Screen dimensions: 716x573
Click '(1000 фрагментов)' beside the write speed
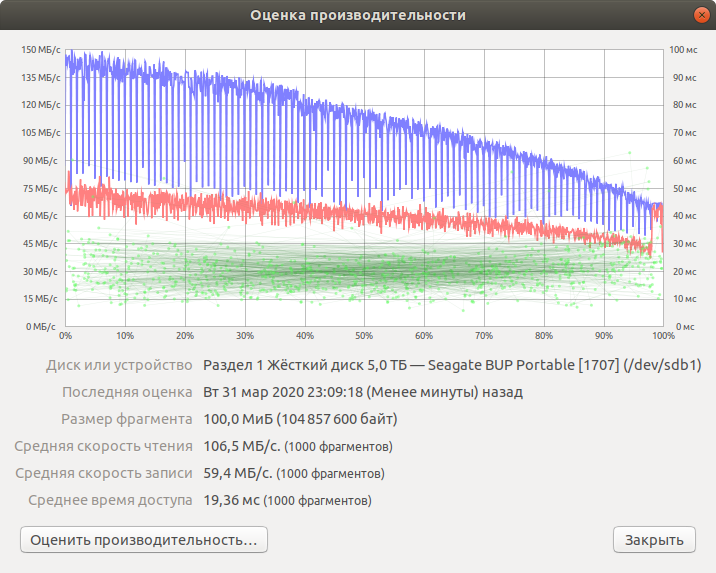330,473
